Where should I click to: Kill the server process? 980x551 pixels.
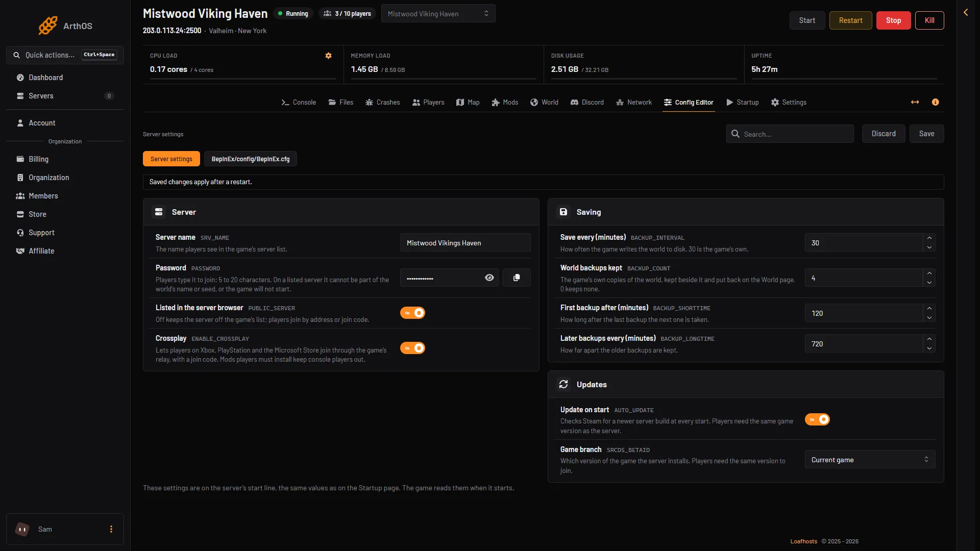(x=929, y=20)
